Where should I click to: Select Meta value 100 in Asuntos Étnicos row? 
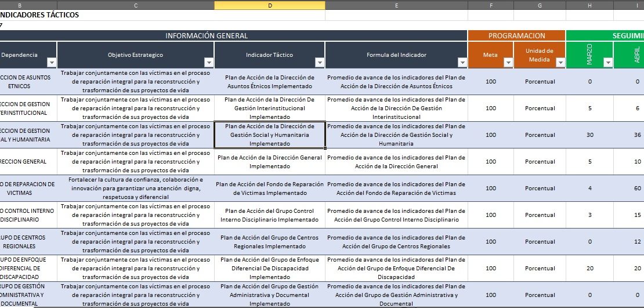click(491, 82)
